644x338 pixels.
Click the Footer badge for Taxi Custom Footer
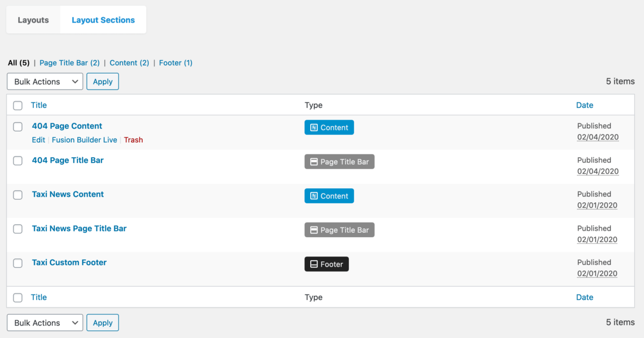coord(326,264)
